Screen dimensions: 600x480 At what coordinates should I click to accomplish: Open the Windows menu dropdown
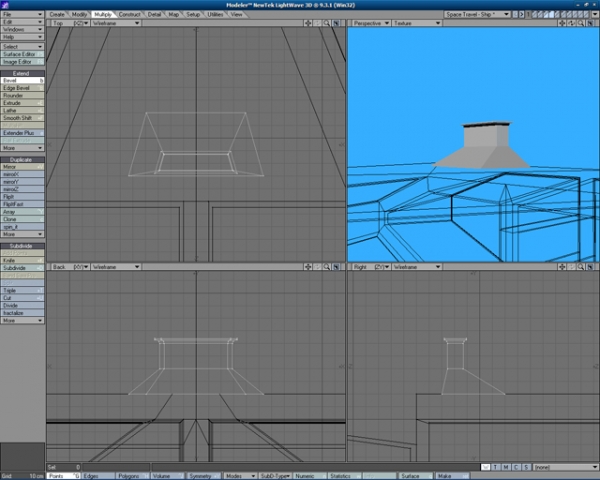(x=22, y=29)
